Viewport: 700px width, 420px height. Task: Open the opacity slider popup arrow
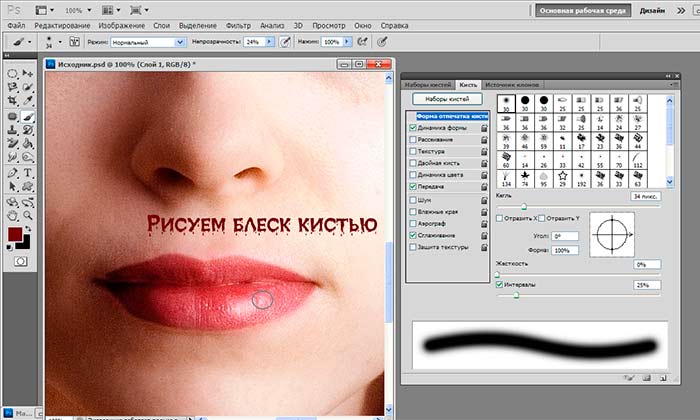(x=269, y=42)
